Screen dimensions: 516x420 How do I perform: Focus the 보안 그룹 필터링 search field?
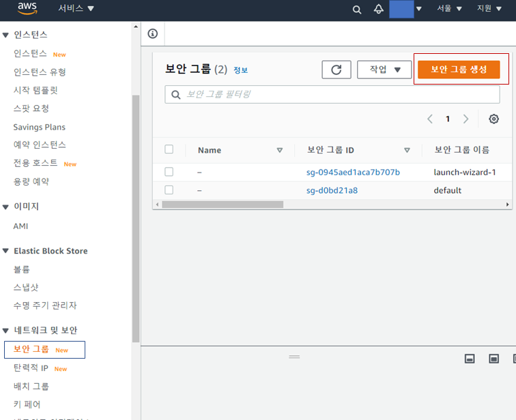(332, 95)
